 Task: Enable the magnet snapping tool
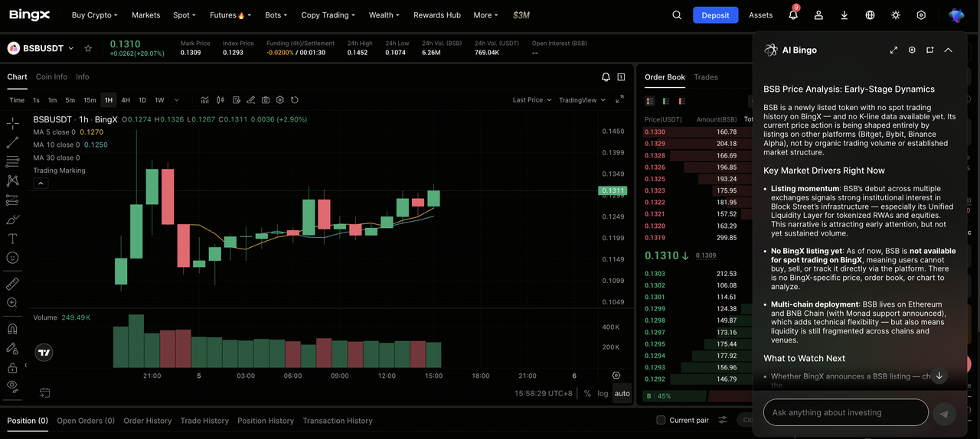(x=12, y=330)
